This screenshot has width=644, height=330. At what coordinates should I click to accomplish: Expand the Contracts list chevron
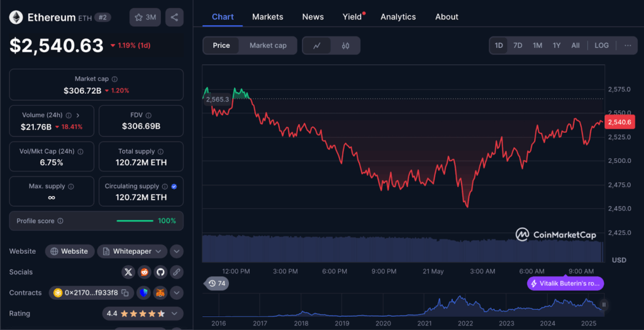tap(177, 293)
